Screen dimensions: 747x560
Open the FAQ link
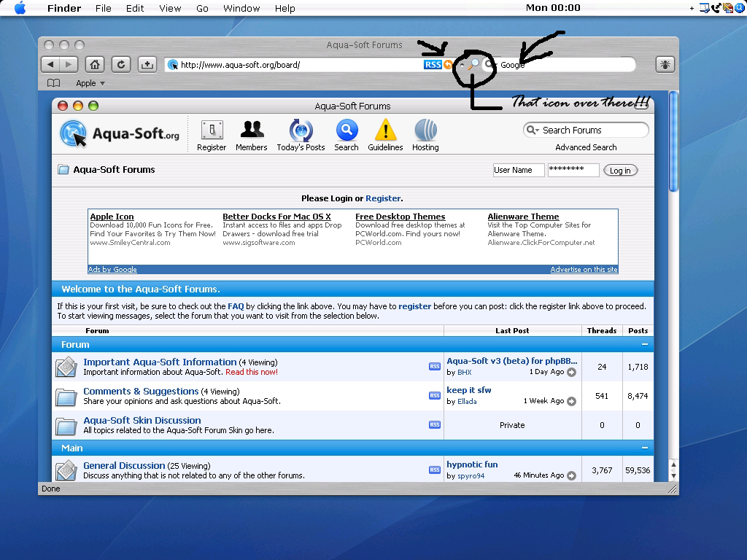[236, 306]
